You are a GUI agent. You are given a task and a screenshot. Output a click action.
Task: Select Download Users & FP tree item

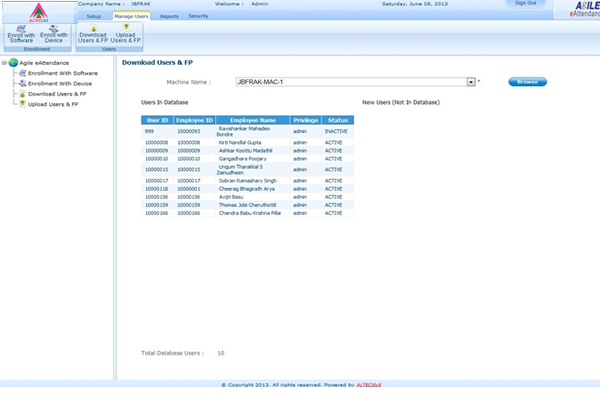coord(57,94)
